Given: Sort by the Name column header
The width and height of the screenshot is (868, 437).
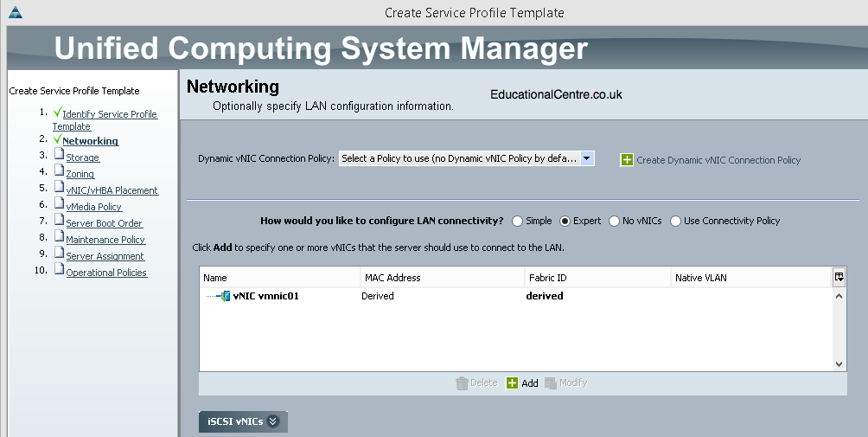Looking at the screenshot, I should coord(280,278).
